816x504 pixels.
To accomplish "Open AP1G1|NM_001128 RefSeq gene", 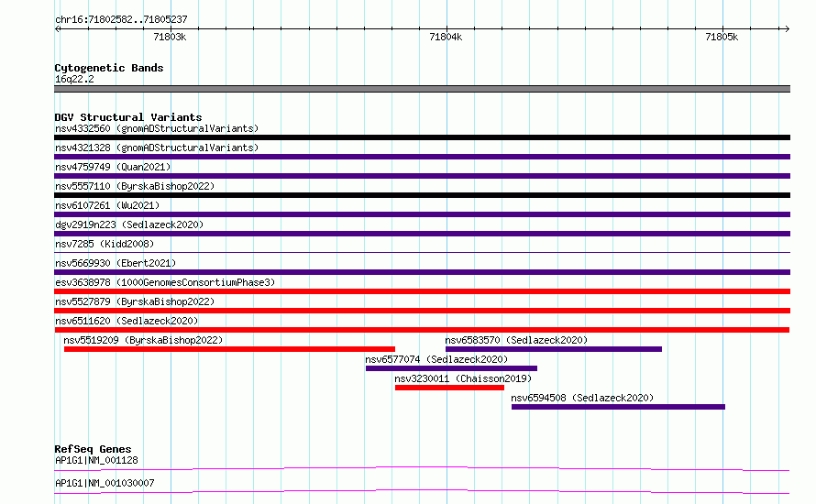I will pos(97,460).
